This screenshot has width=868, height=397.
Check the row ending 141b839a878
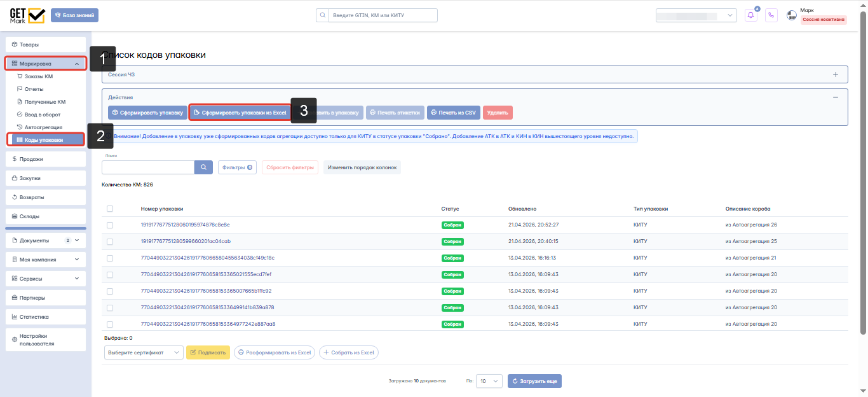pos(110,308)
